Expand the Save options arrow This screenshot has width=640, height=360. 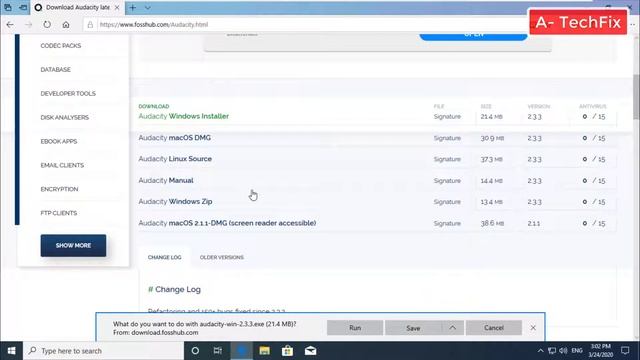coord(453,328)
